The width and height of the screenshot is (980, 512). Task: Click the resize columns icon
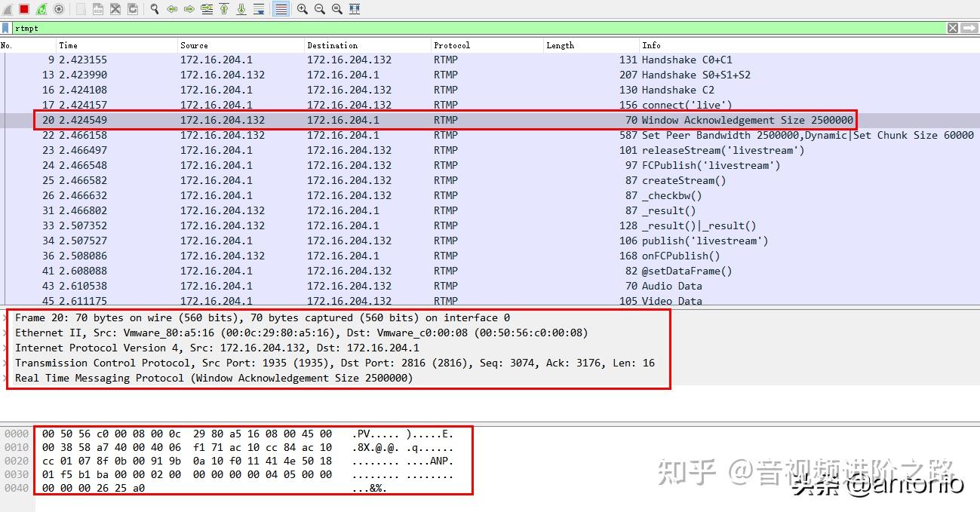[355, 9]
